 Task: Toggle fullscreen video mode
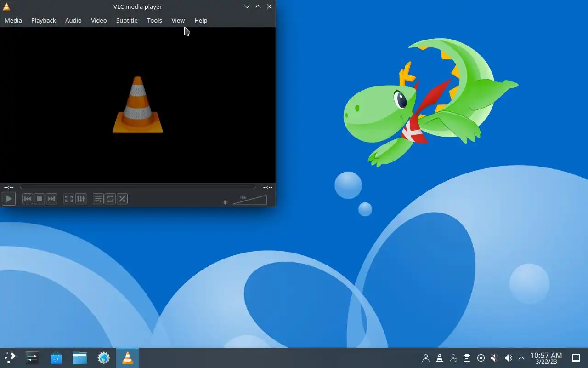pyautogui.click(x=69, y=199)
